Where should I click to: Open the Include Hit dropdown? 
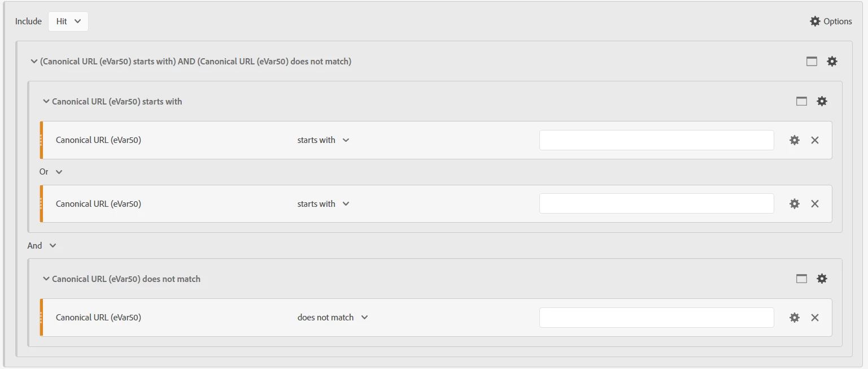68,21
